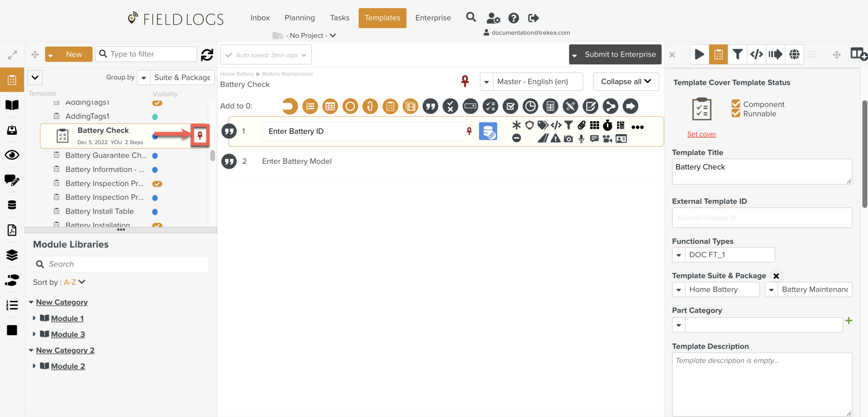Open the Functional Types dropdown arrow
868x417 pixels.
pyautogui.click(x=679, y=255)
